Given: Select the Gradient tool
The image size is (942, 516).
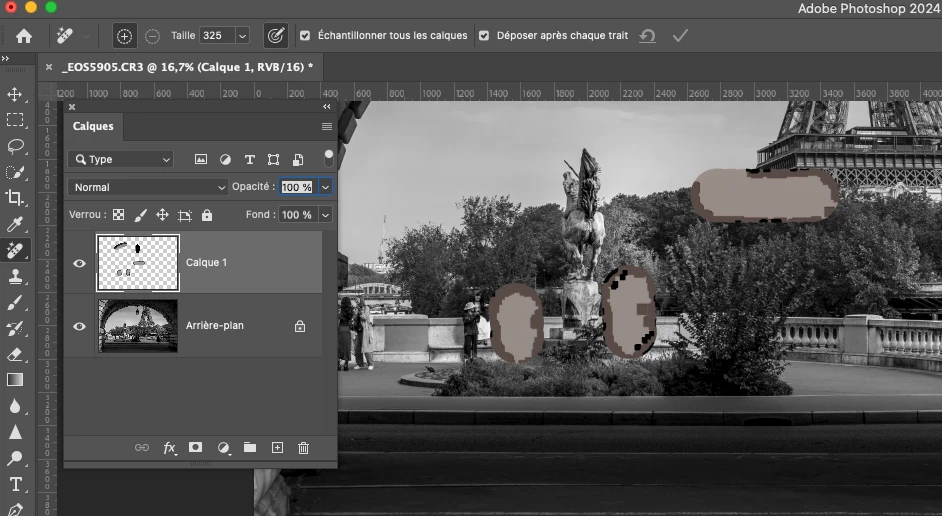Looking at the screenshot, I should [14, 380].
